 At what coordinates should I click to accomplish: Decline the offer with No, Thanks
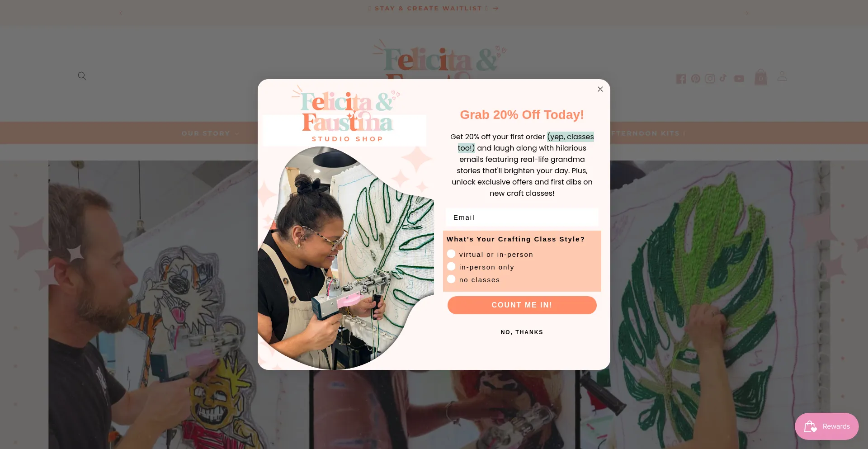(522, 332)
